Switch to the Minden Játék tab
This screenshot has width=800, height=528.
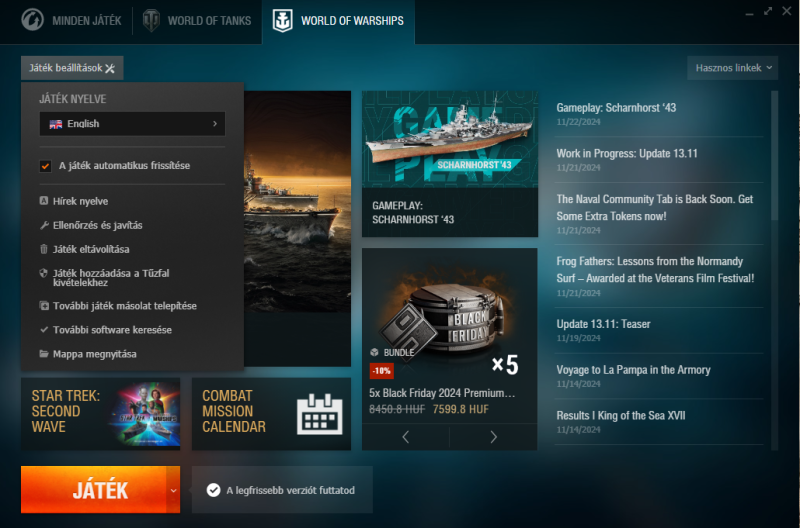click(71, 21)
